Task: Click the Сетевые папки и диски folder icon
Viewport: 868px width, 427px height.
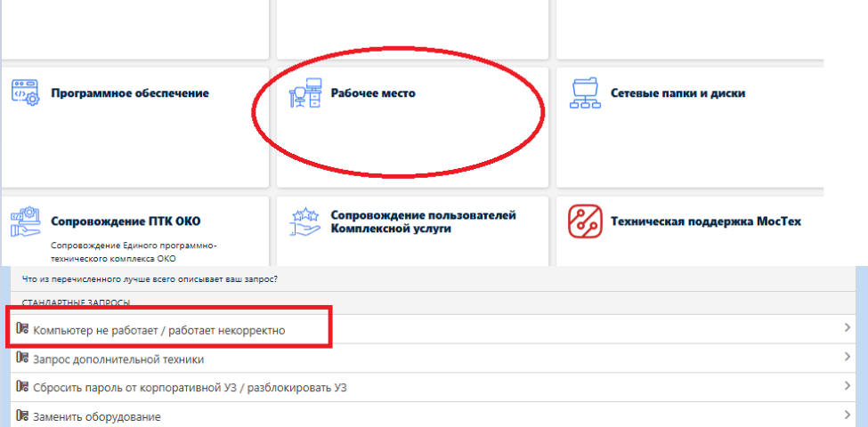Action: [x=586, y=93]
